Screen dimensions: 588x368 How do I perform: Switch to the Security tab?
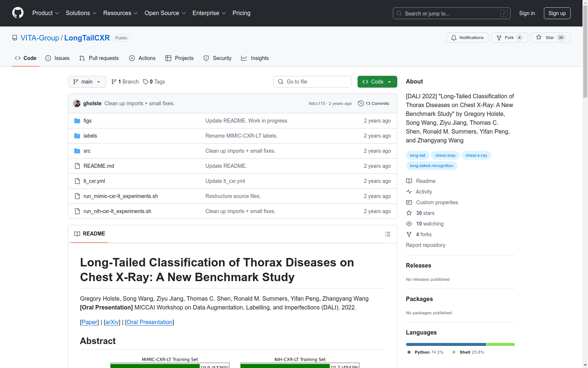coord(218,58)
